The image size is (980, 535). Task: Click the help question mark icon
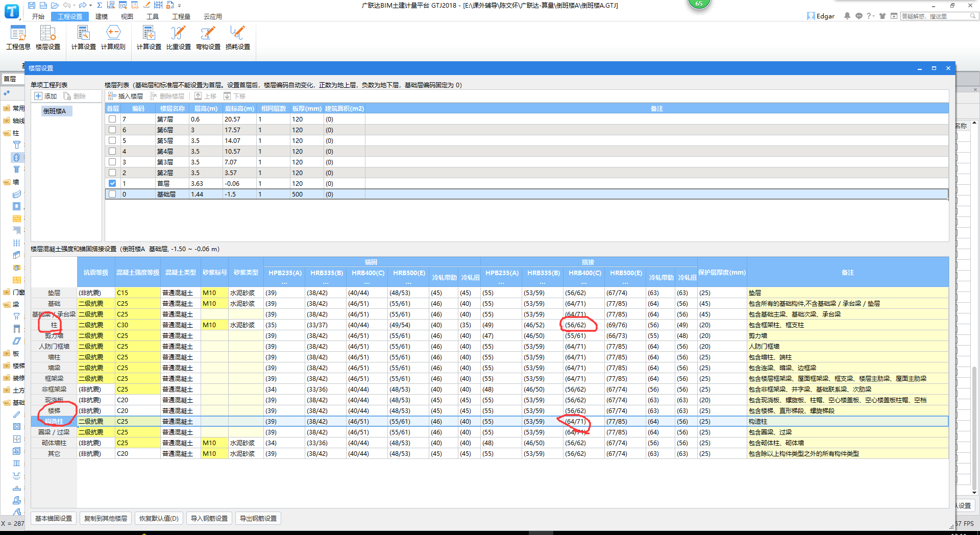coord(869,16)
